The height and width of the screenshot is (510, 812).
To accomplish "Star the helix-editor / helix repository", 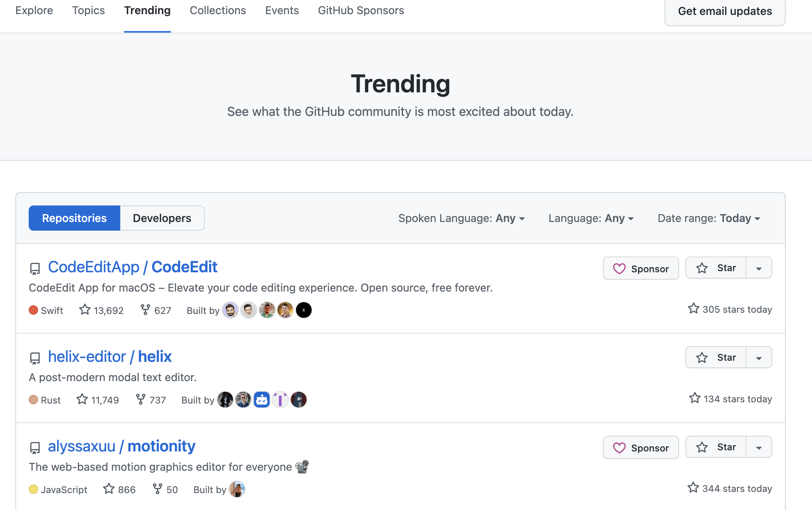I will click(x=716, y=357).
